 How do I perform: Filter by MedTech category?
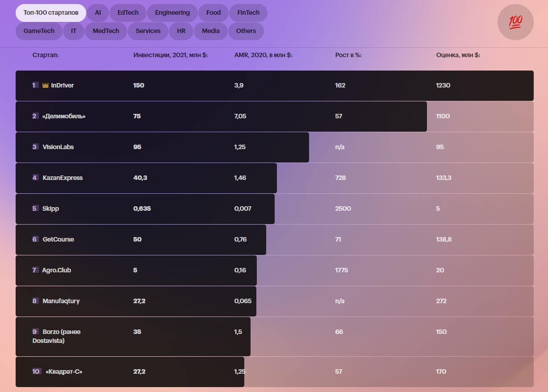click(106, 31)
